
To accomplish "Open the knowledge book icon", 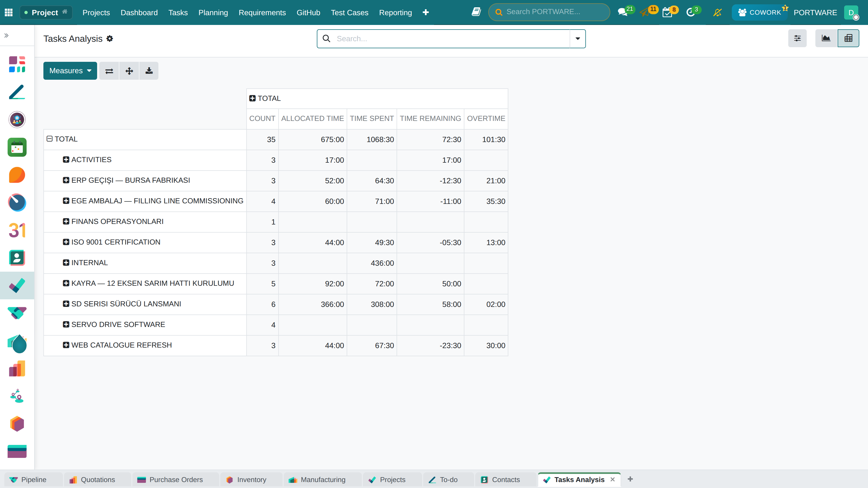I will (476, 12).
